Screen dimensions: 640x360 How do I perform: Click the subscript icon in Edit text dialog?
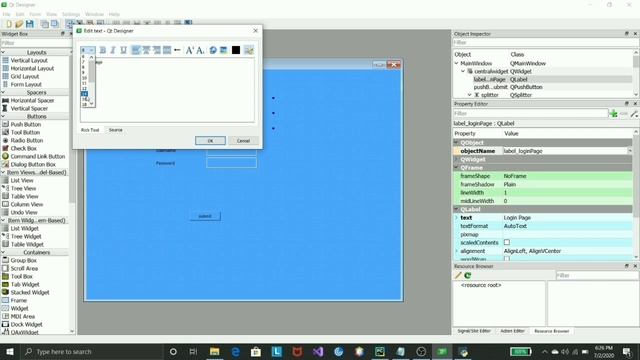200,50
